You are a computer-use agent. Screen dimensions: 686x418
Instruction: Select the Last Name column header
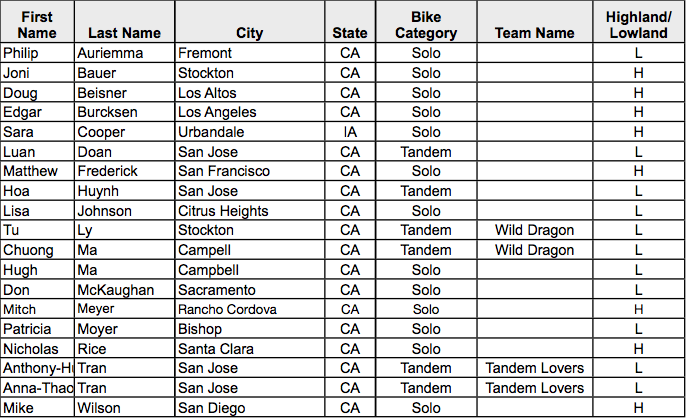click(124, 33)
